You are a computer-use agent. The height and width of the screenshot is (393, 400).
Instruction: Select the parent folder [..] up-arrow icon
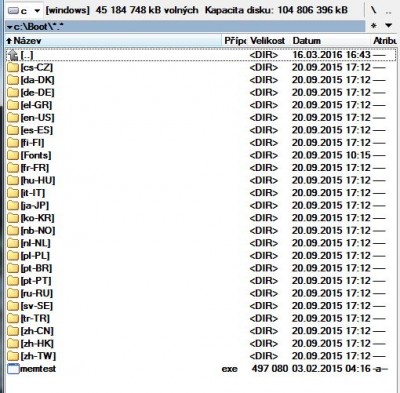click(13, 55)
